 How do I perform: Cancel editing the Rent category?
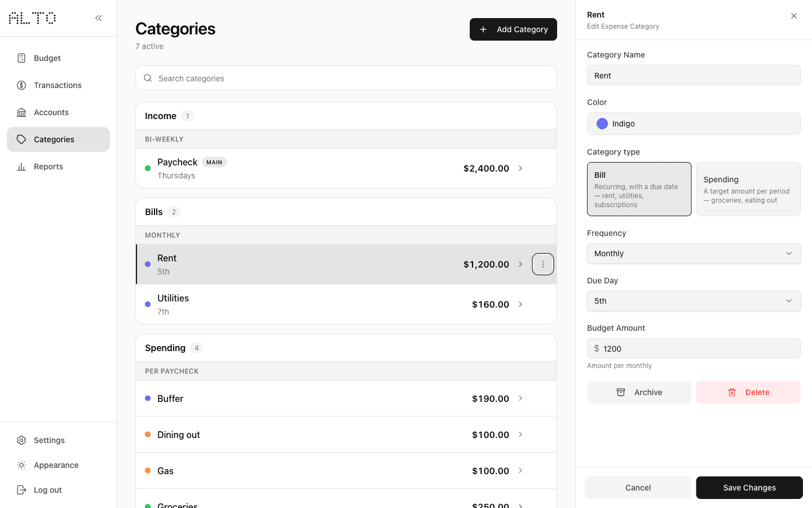pyautogui.click(x=638, y=488)
